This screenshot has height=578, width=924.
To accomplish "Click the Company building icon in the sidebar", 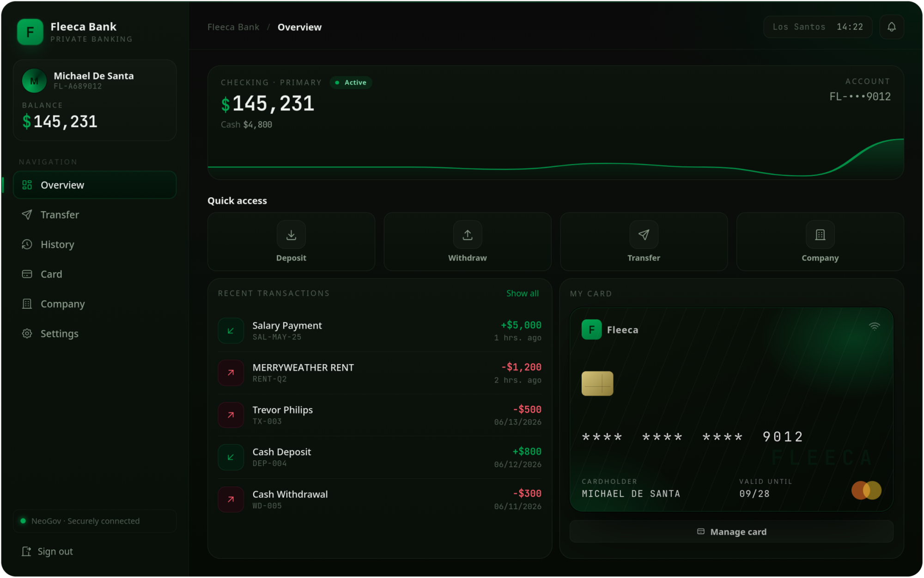I will coord(27,304).
